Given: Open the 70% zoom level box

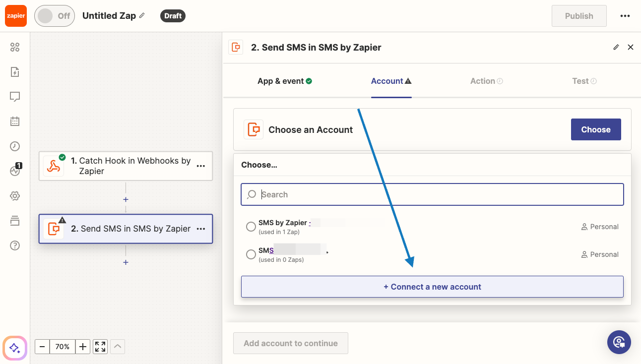Looking at the screenshot, I should point(63,347).
